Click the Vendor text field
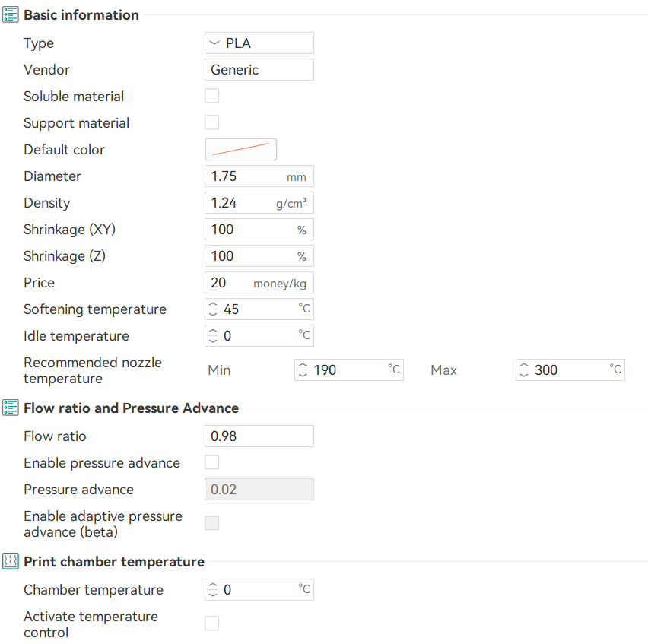Image resolution: width=648 pixels, height=644 pixels. [259, 70]
